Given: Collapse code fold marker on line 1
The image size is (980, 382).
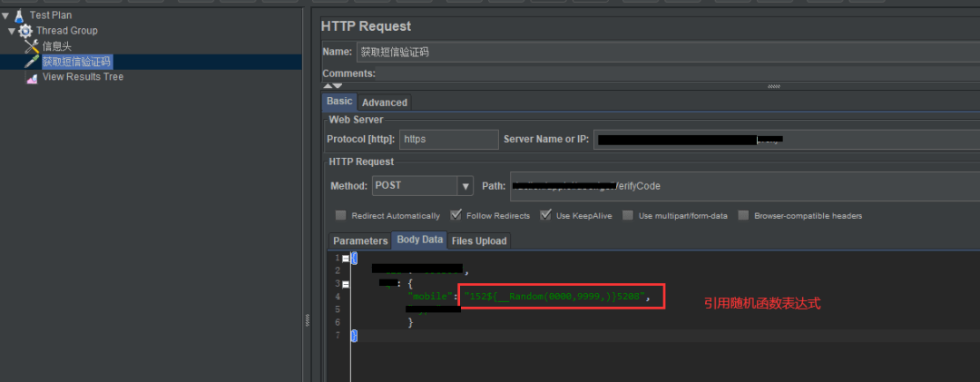Looking at the screenshot, I should coord(345,259).
